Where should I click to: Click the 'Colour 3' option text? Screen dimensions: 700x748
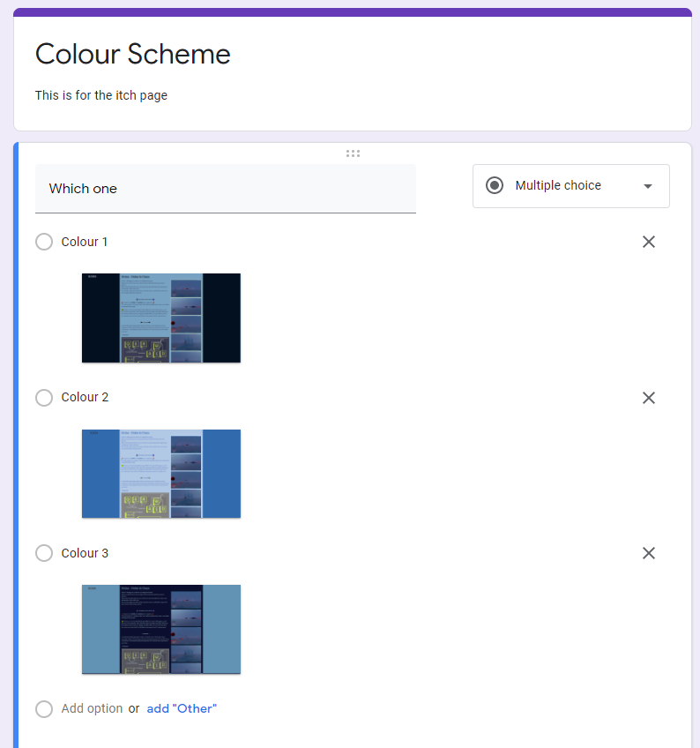(85, 553)
